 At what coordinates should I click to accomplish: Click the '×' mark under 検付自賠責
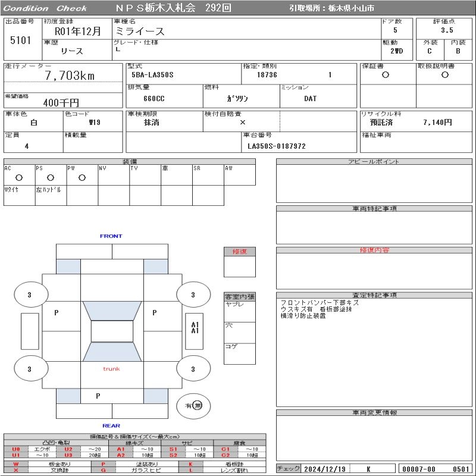click(x=243, y=123)
